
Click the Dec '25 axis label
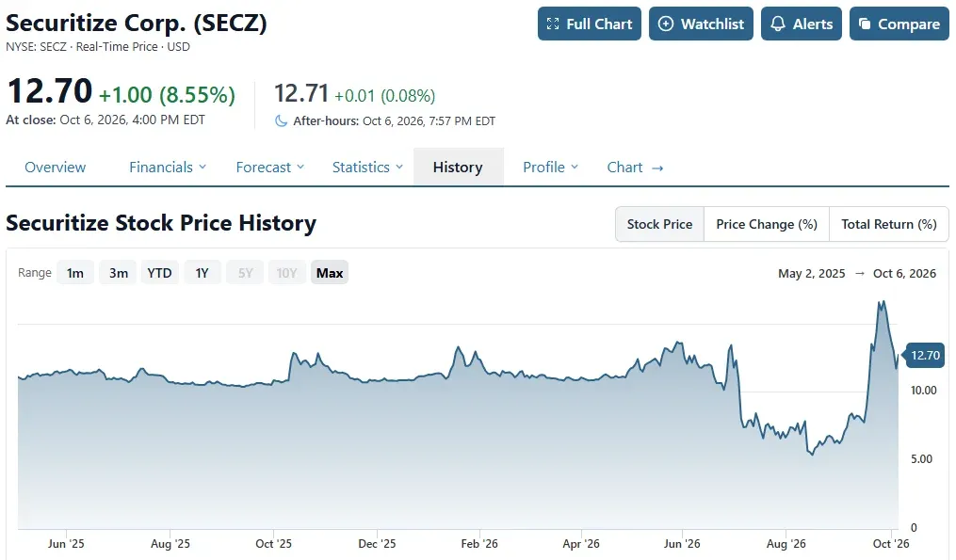(377, 544)
